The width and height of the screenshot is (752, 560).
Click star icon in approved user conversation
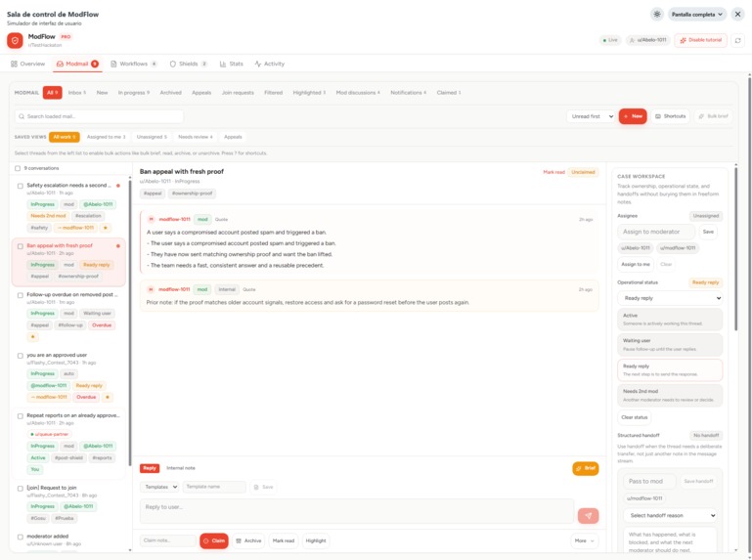click(x=108, y=397)
